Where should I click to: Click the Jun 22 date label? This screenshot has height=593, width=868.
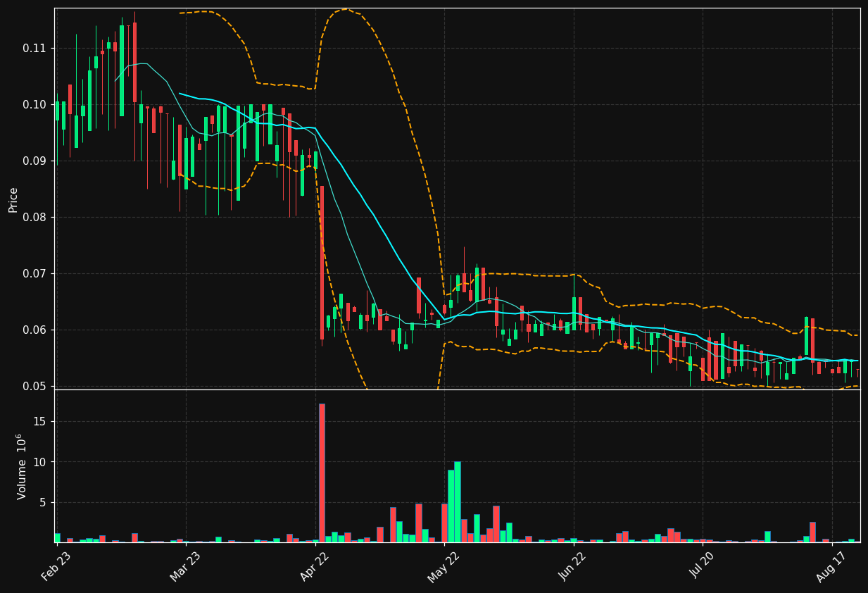point(573,566)
